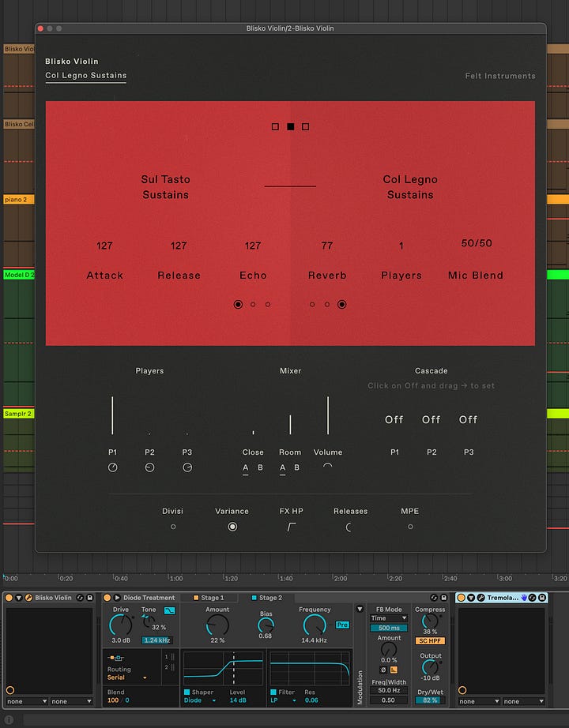Select the third Reverb radio option

pos(341,305)
